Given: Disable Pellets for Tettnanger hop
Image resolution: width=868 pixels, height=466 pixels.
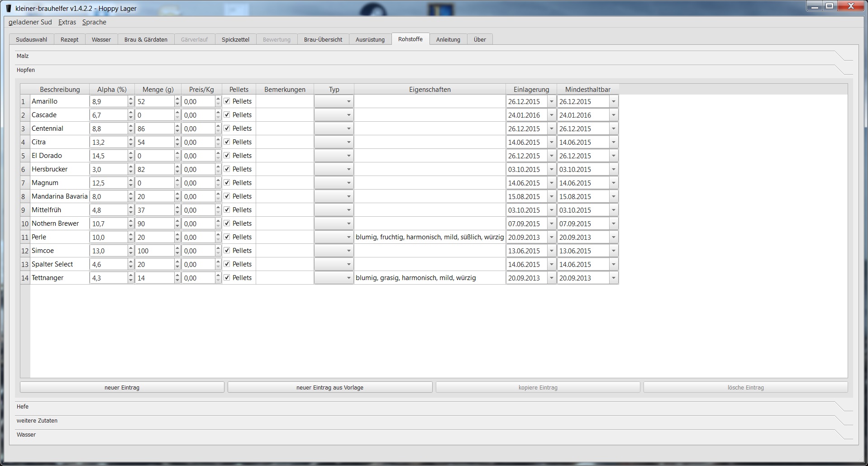Looking at the screenshot, I should pyautogui.click(x=227, y=278).
